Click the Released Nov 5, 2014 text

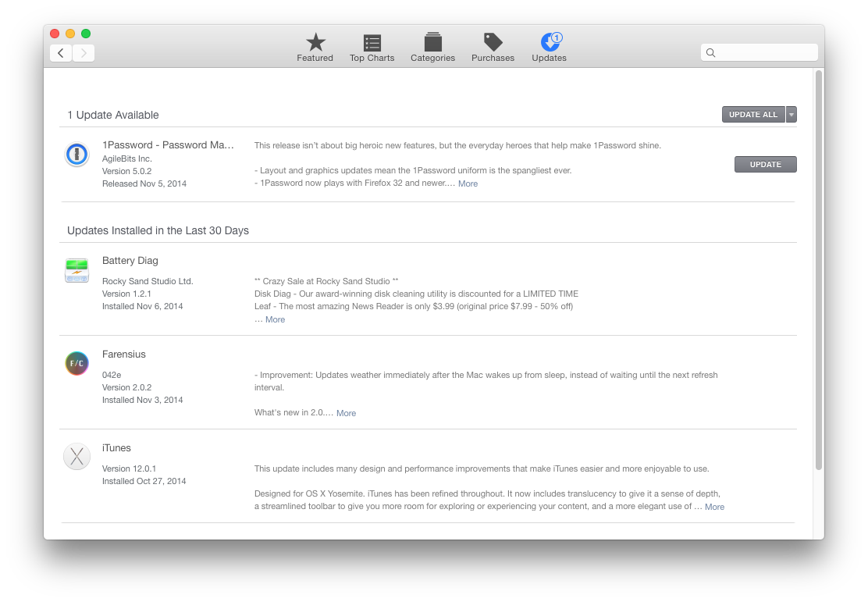click(x=144, y=183)
